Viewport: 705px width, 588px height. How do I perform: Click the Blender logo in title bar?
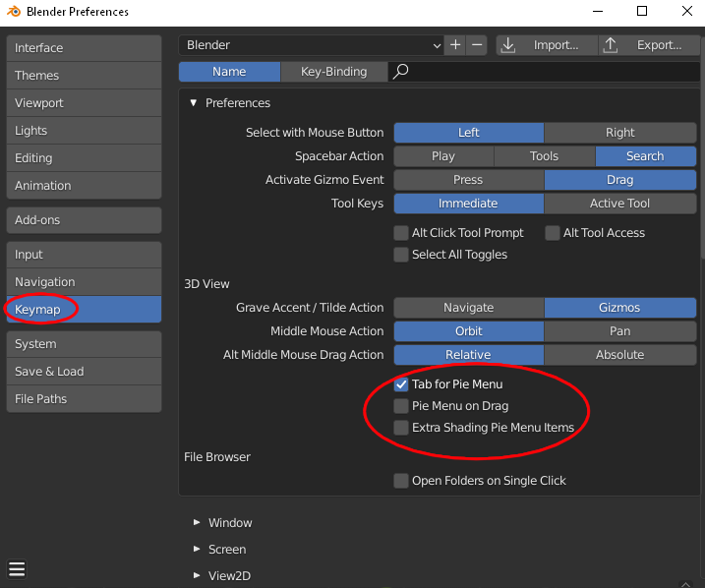[x=15, y=12]
